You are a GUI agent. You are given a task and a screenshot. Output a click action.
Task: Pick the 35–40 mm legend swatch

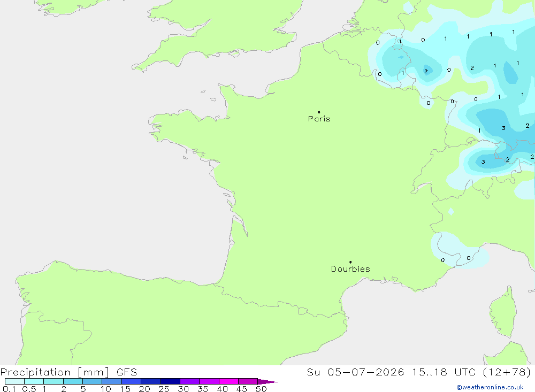click(209, 381)
